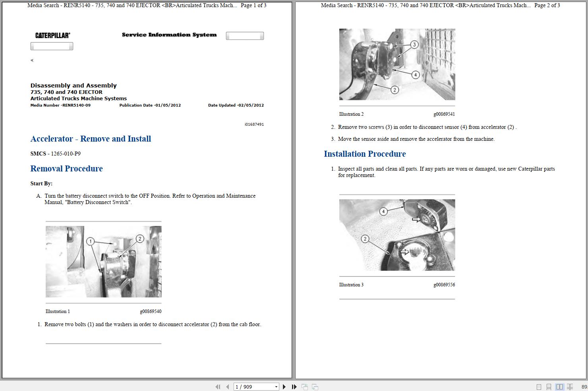Click previous view icon in bottom toolbar
The height and width of the screenshot is (391, 588).
click(x=305, y=387)
